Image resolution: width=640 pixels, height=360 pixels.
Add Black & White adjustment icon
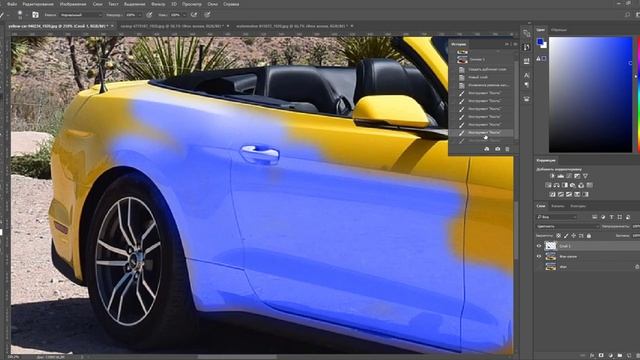pyautogui.click(x=564, y=185)
